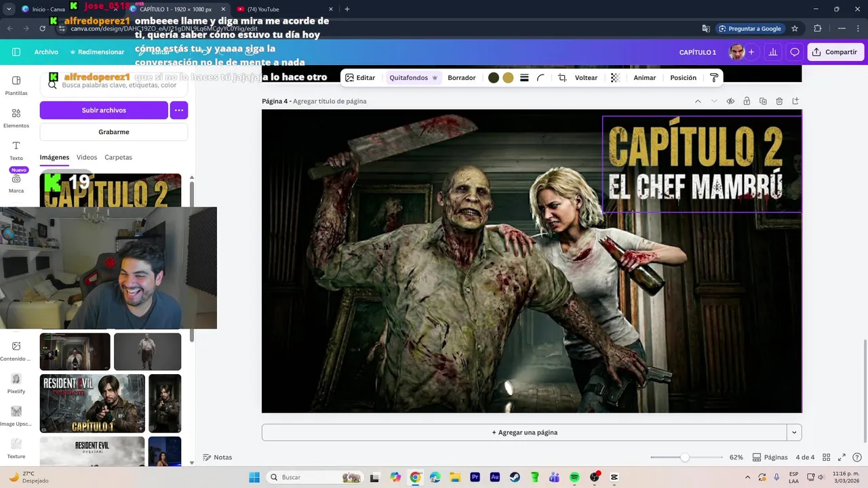Open the Pixelify app in sidebar
The width and height of the screenshot is (868, 488).
[x=16, y=384]
